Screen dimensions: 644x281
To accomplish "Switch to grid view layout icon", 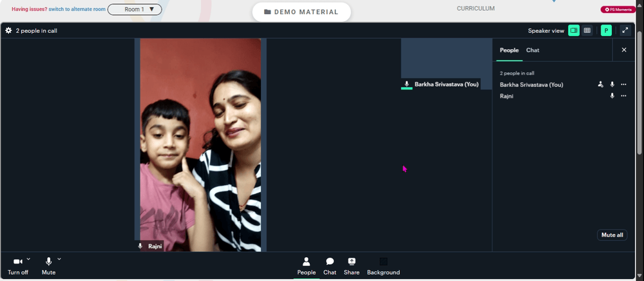I will 587,30.
